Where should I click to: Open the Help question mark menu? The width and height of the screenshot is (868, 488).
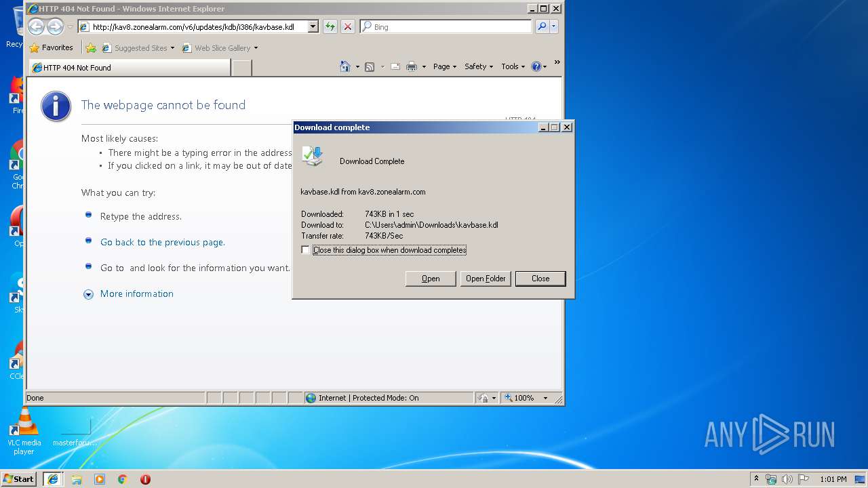pyautogui.click(x=539, y=66)
